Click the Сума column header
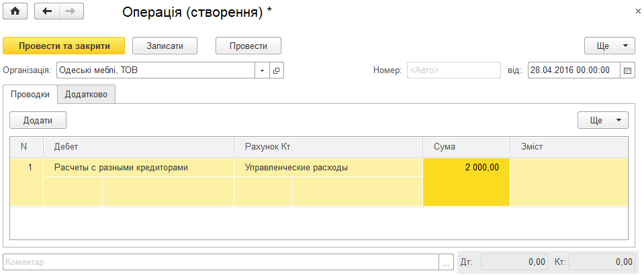Image resolution: width=644 pixels, height=275 pixels. tap(466, 146)
